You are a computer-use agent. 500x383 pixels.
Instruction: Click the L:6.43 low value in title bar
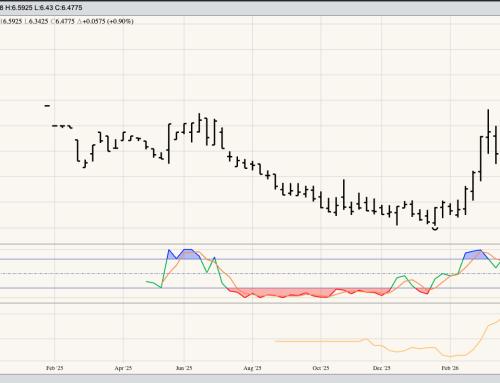coord(44,7)
